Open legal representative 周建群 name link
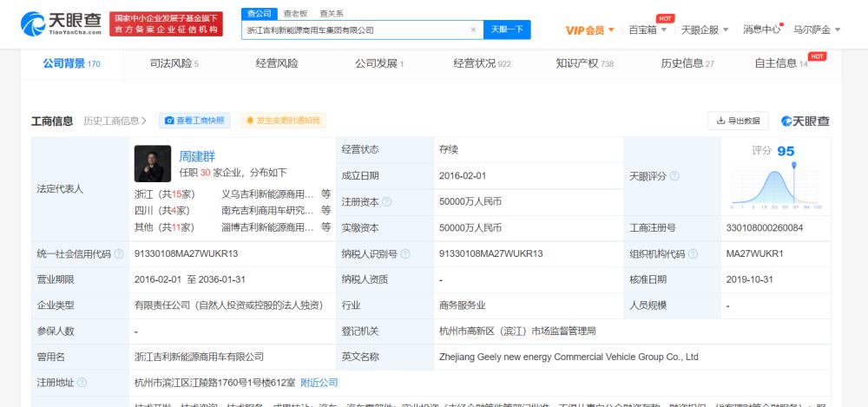Viewport: 868px width, 407px height. coord(197,156)
